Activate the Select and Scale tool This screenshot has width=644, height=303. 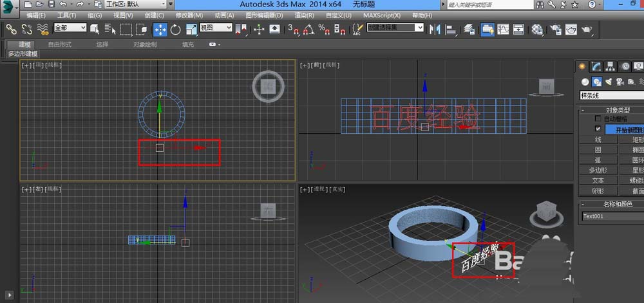(191, 29)
